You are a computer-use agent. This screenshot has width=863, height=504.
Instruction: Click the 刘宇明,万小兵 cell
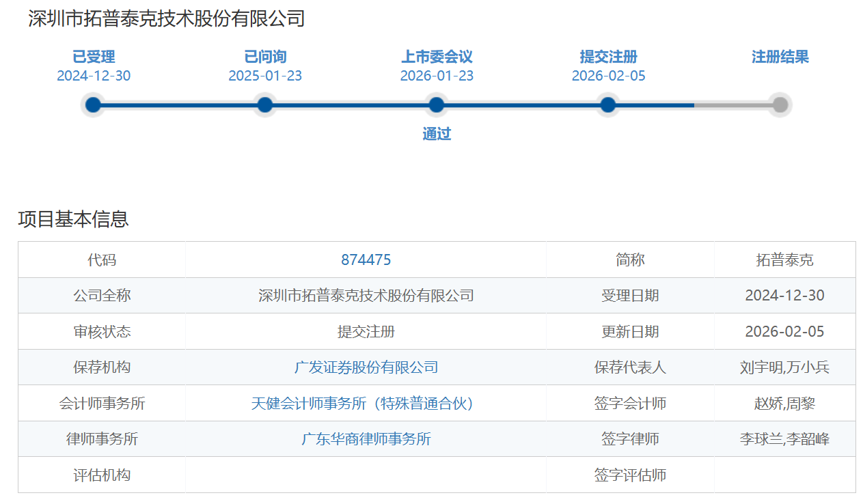785,367
